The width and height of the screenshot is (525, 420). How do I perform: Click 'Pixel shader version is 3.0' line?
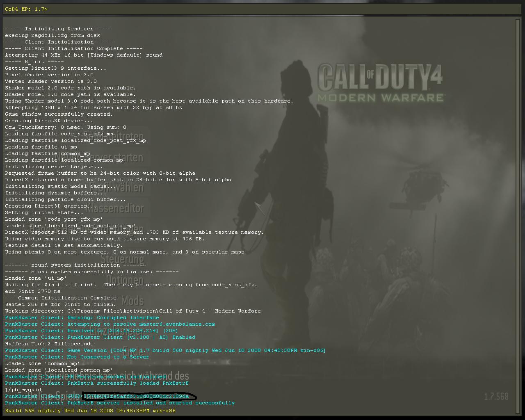point(49,75)
